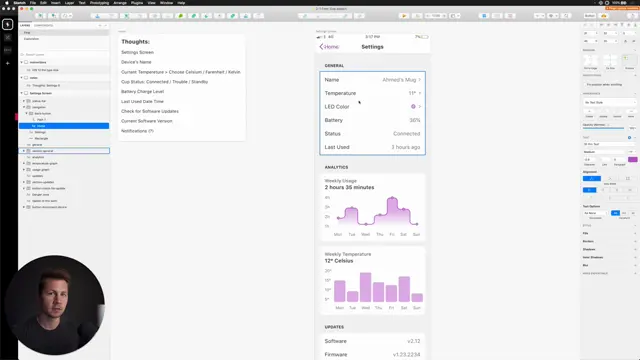Click the plus icon in black sidebar
Screen dimensions: 640x360
point(7,63)
